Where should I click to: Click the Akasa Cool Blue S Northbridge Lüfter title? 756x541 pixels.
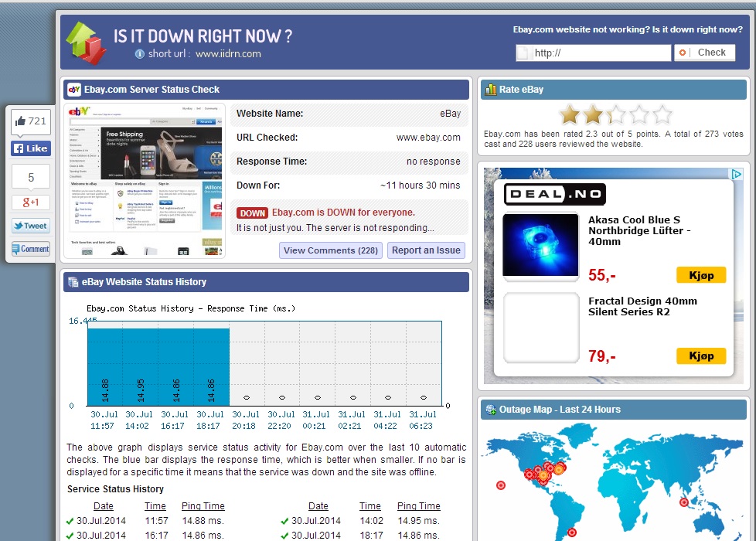pos(639,230)
